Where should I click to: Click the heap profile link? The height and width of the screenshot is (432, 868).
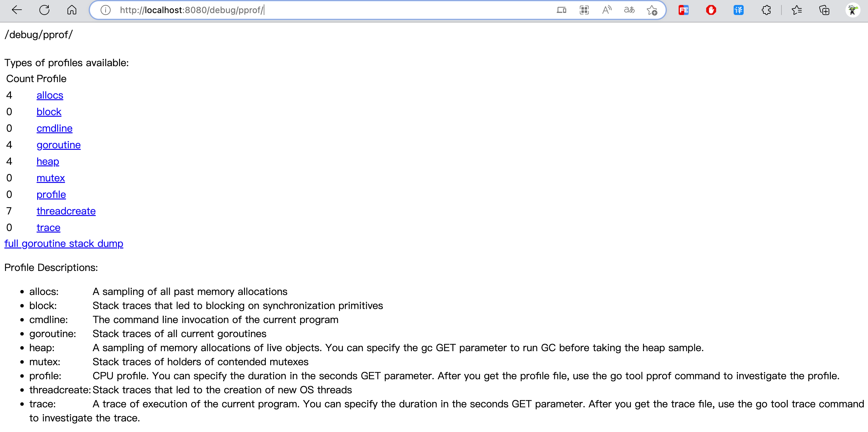[47, 161]
